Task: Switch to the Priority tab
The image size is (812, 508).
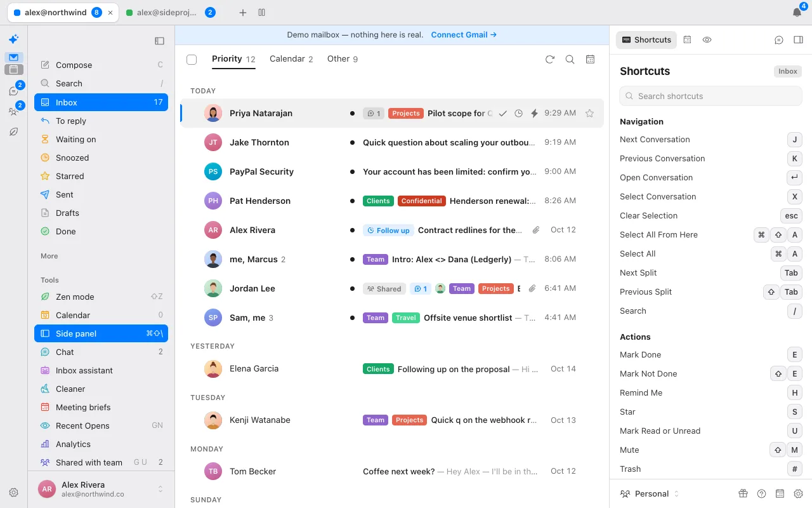Action: [x=233, y=59]
